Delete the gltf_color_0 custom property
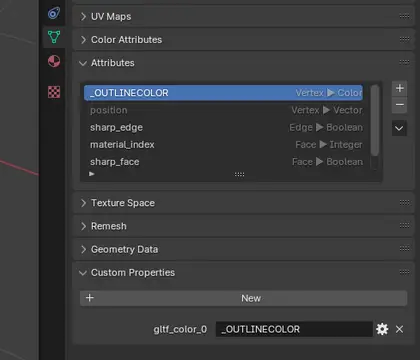The image size is (420, 360). click(399, 329)
